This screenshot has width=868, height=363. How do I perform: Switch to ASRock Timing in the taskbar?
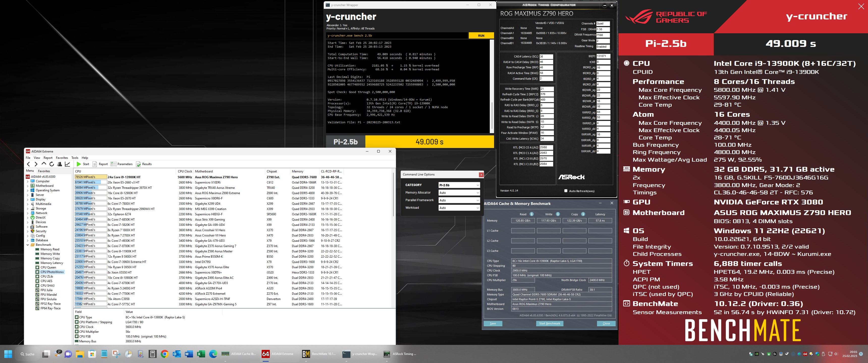coord(400,354)
